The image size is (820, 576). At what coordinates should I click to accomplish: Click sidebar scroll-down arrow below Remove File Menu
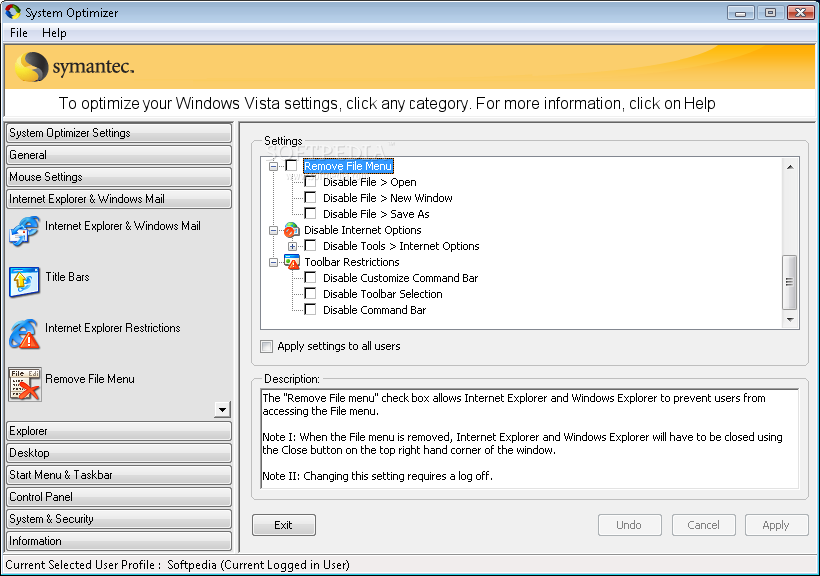(222, 410)
